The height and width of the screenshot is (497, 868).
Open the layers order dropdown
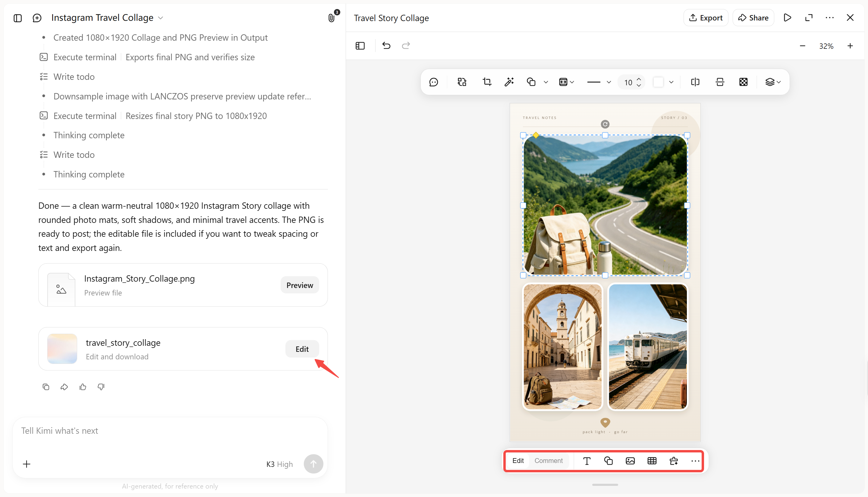pyautogui.click(x=773, y=82)
